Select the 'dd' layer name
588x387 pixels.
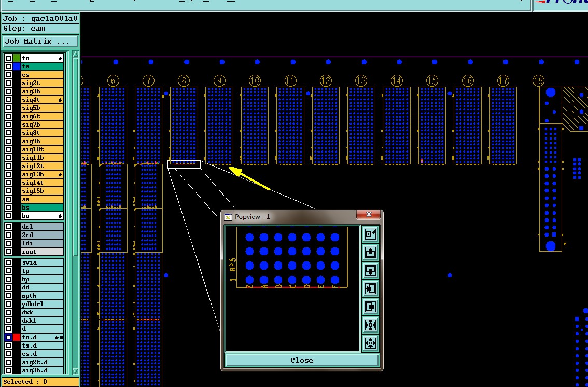click(42, 287)
